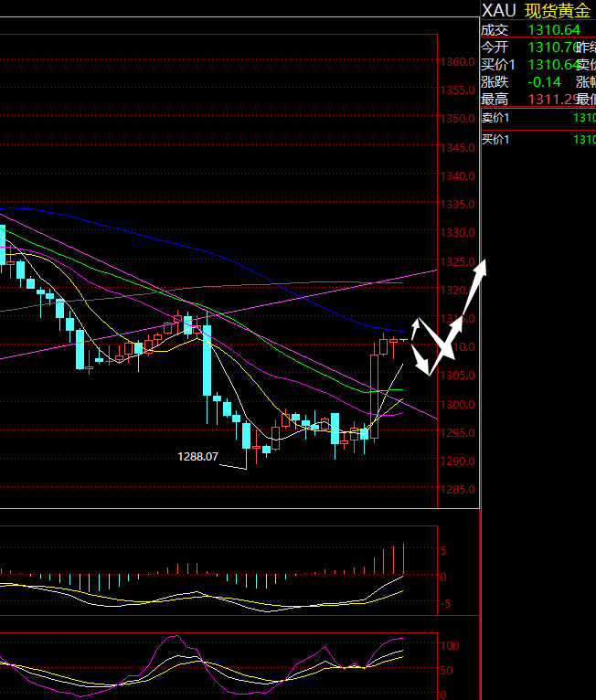The image size is (596, 700).
Task: Click the large red bullish candle body
Action: 374,397
